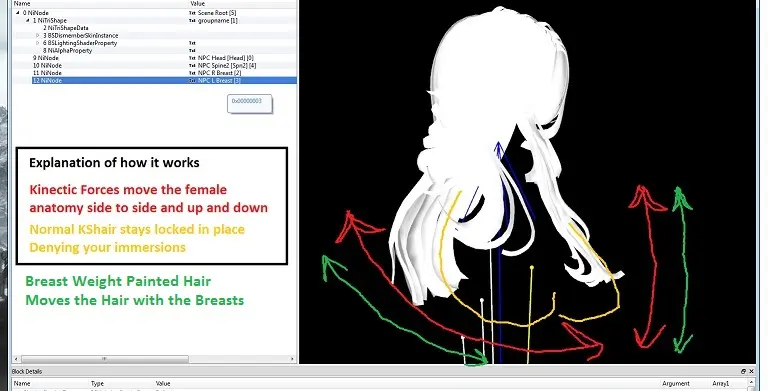This screenshot has height=391, width=768.
Task: Collapse the 0 NiNode root tree item
Action: (18, 13)
